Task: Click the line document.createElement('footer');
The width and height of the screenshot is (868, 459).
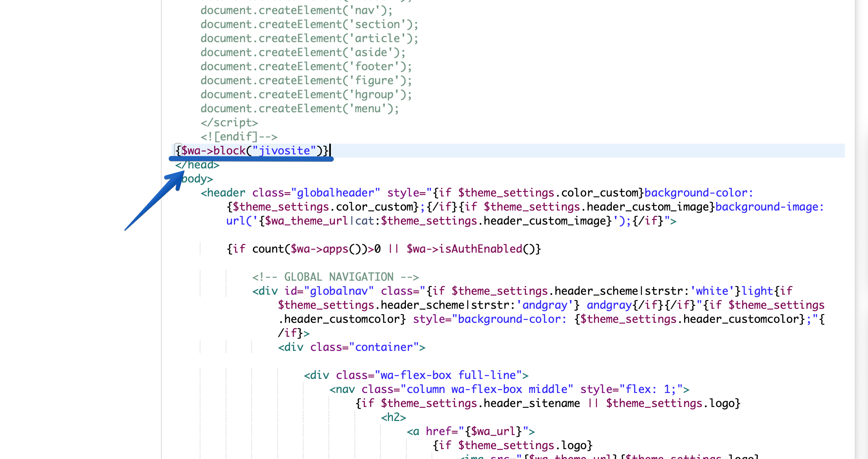Action: [x=306, y=66]
